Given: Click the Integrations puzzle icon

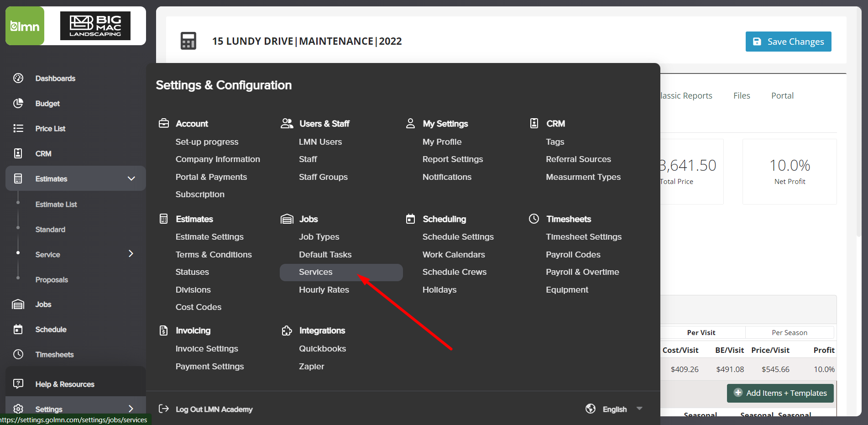Looking at the screenshot, I should coord(287,330).
